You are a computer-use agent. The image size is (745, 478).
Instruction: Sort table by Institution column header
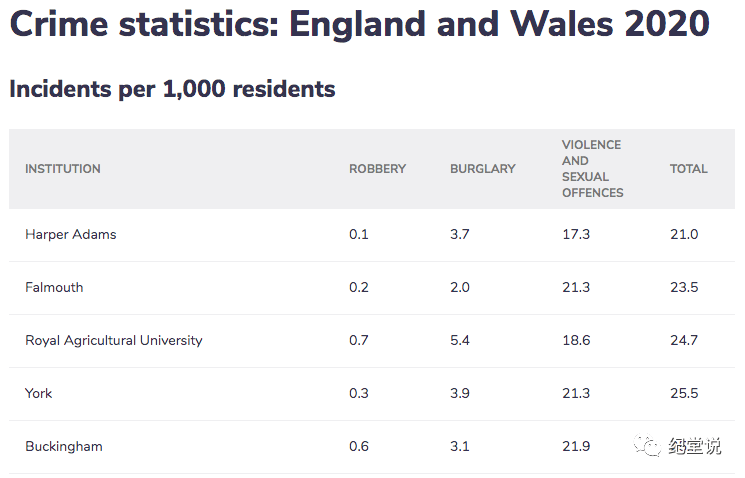[63, 169]
